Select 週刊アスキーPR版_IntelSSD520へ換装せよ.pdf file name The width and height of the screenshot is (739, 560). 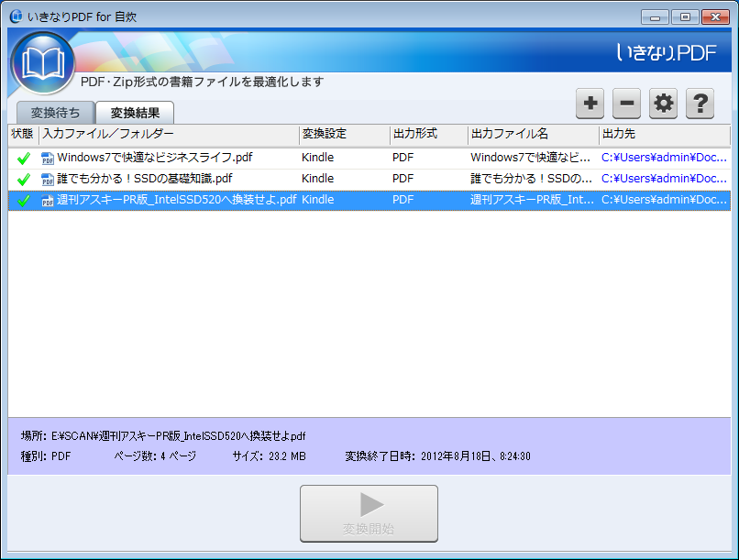tap(177, 200)
